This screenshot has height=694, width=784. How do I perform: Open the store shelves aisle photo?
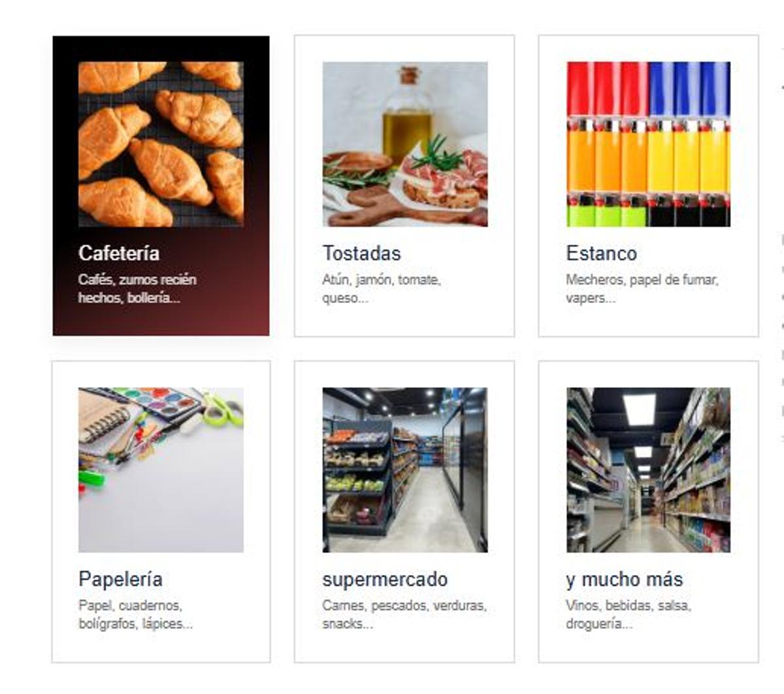[649, 470]
